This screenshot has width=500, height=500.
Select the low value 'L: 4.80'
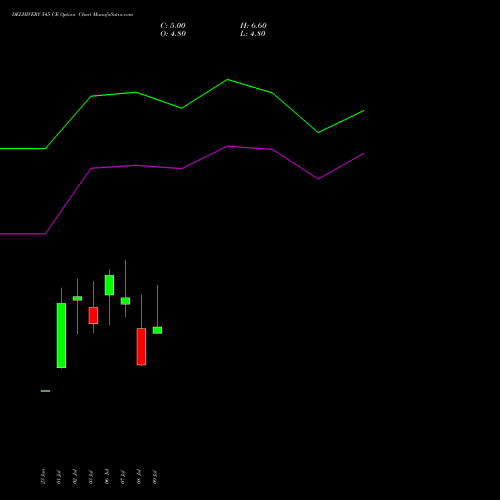point(253,34)
